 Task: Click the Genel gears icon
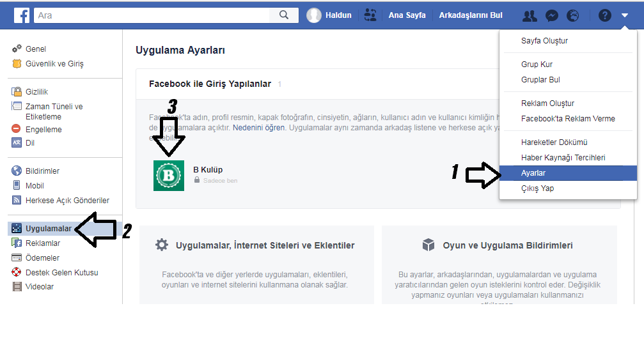(x=17, y=49)
